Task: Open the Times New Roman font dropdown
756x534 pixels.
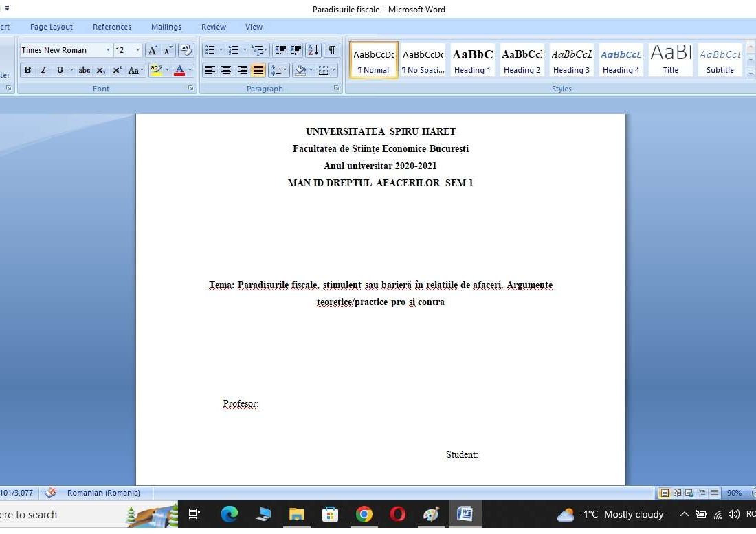Action: click(x=108, y=50)
